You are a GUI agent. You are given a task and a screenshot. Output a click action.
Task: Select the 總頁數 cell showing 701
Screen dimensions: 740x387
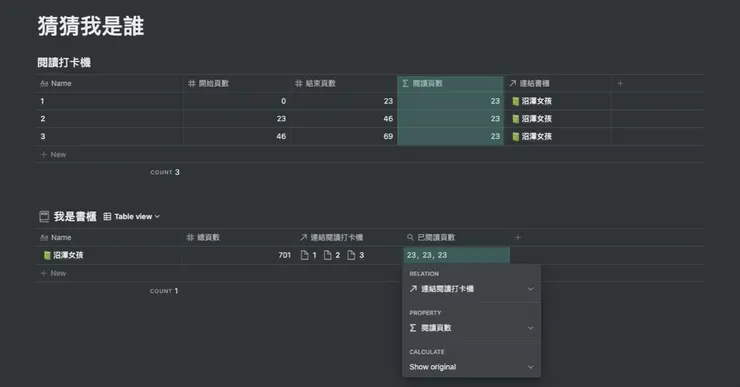(x=238, y=255)
